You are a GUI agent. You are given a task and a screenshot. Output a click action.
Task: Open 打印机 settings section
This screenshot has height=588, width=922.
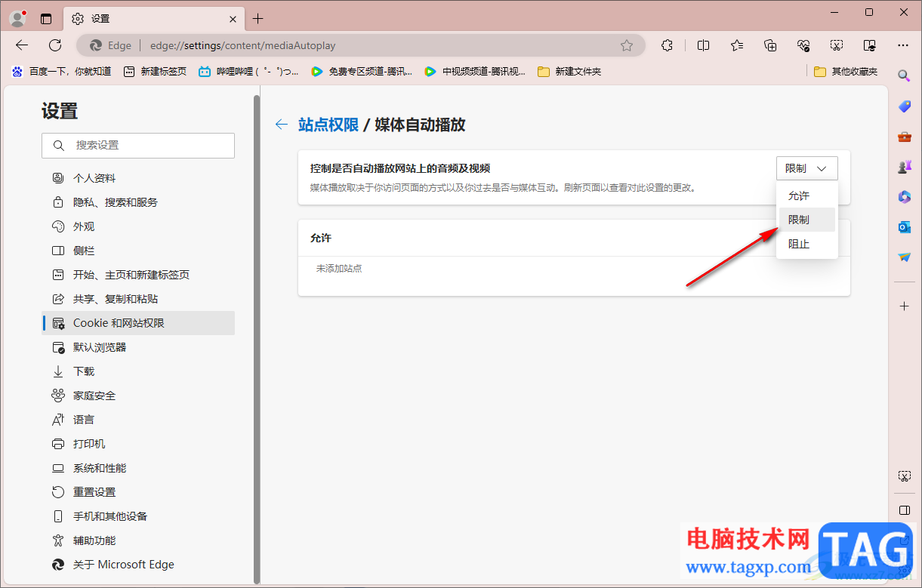tap(138, 444)
